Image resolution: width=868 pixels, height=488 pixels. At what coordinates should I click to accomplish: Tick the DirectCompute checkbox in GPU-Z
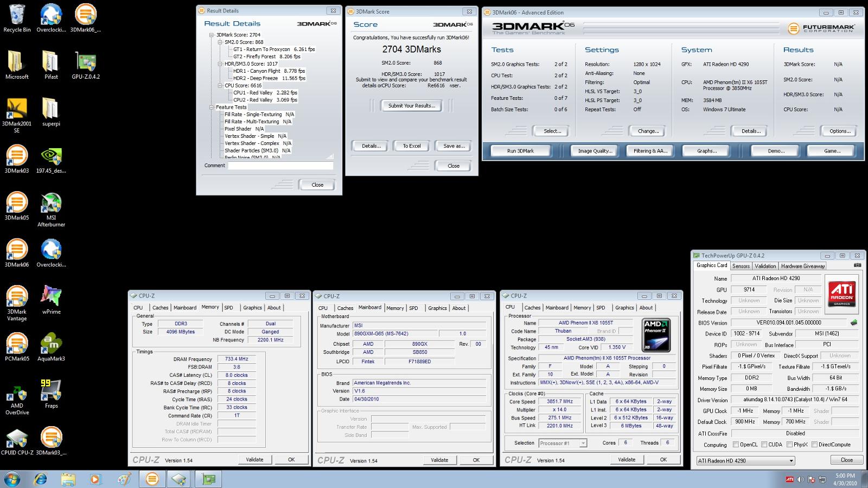click(x=814, y=445)
